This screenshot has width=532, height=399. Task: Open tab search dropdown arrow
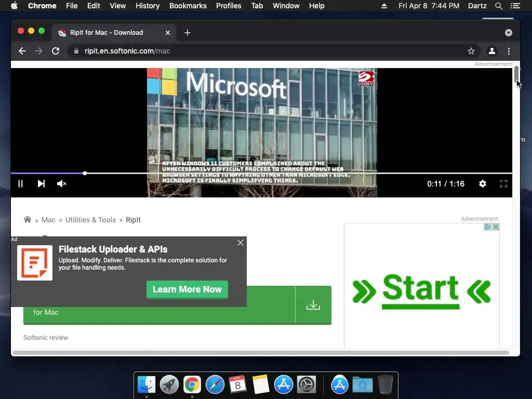[508, 33]
